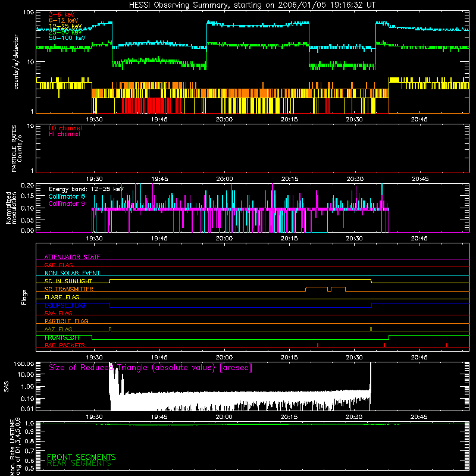Click the ATTENUATOR_STATE flag label
Viewport: 476px width, 476px height.
[x=72, y=257]
